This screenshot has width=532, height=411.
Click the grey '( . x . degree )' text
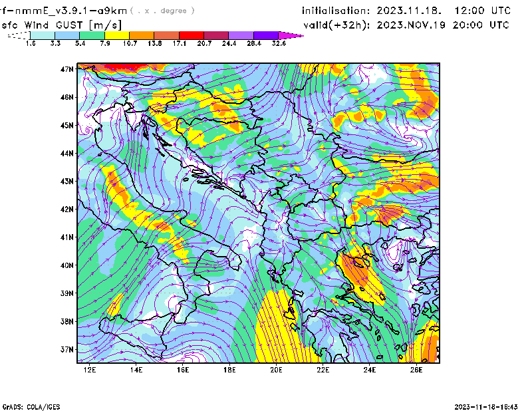click(x=162, y=11)
